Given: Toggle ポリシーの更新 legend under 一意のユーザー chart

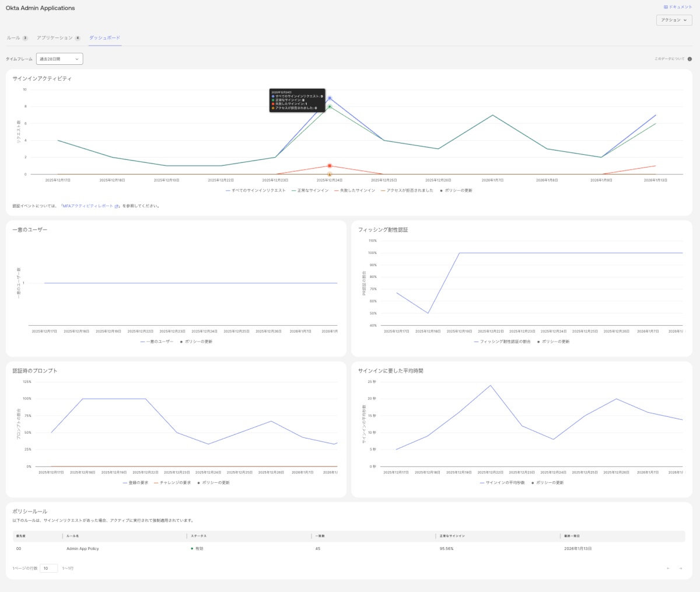Looking at the screenshot, I should (196, 342).
